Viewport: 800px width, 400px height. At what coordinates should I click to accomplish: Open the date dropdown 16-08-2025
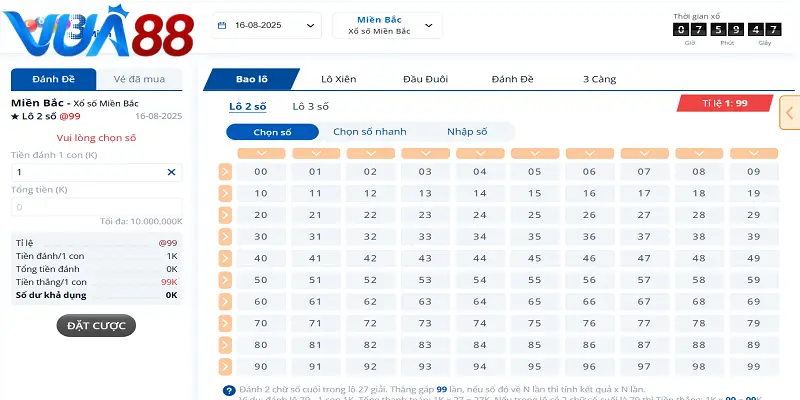pos(267,26)
